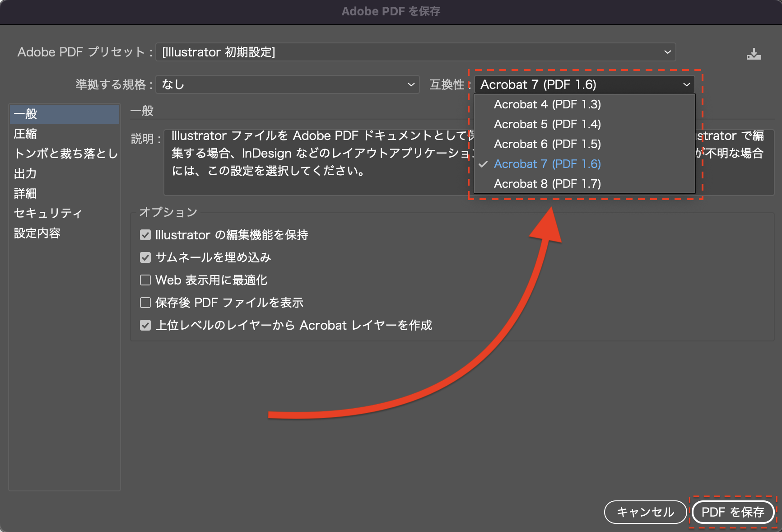The width and height of the screenshot is (782, 532).
Task: Enable Web 表示用に最適化 checkbox
Action: click(x=145, y=280)
